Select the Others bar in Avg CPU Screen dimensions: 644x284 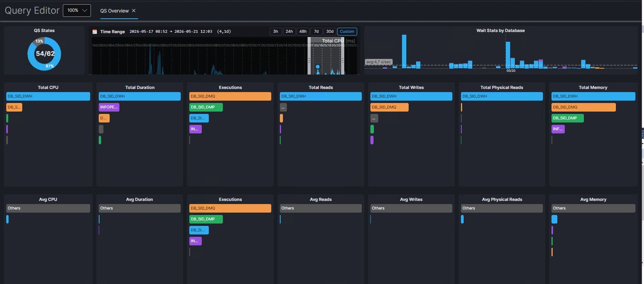click(48, 208)
